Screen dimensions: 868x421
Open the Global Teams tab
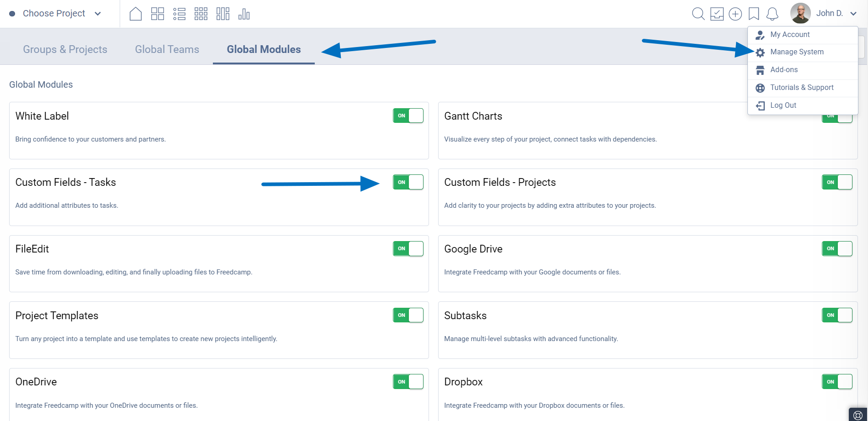[x=167, y=49]
